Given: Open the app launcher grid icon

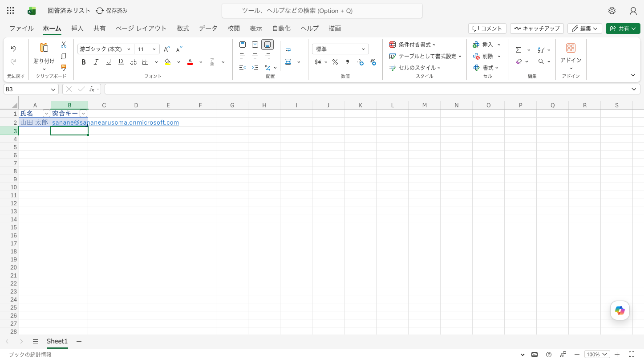Looking at the screenshot, I should pyautogui.click(x=11, y=11).
